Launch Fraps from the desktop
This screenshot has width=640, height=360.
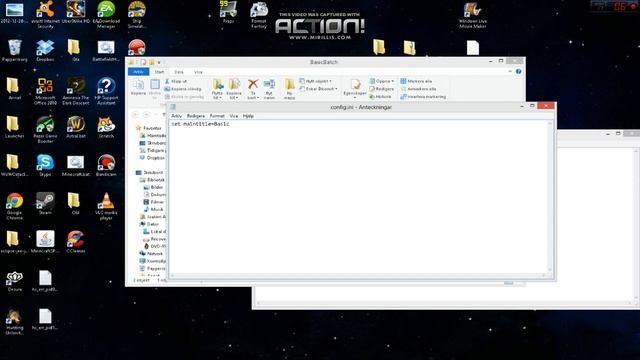point(228,12)
